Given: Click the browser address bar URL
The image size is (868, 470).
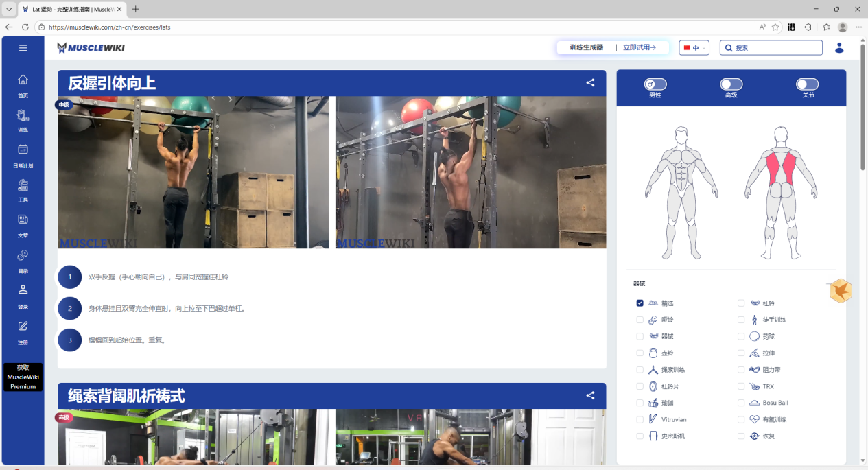Looking at the screenshot, I should (x=109, y=27).
